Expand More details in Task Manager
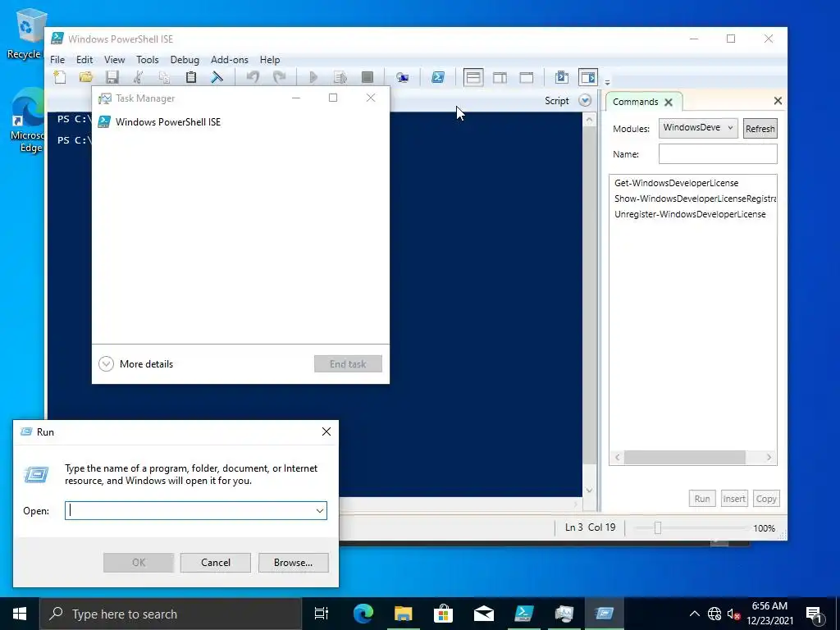Viewport: 840px width, 630px height. tap(136, 363)
